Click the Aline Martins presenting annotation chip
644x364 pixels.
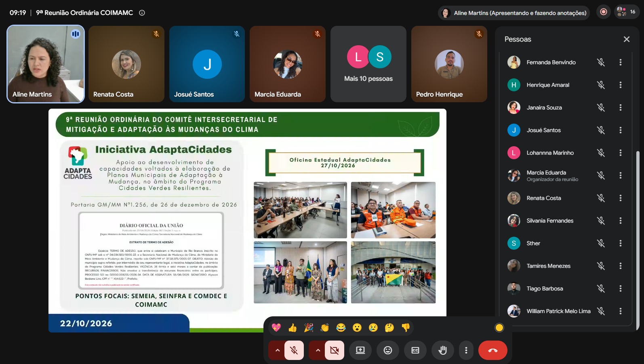(x=514, y=13)
